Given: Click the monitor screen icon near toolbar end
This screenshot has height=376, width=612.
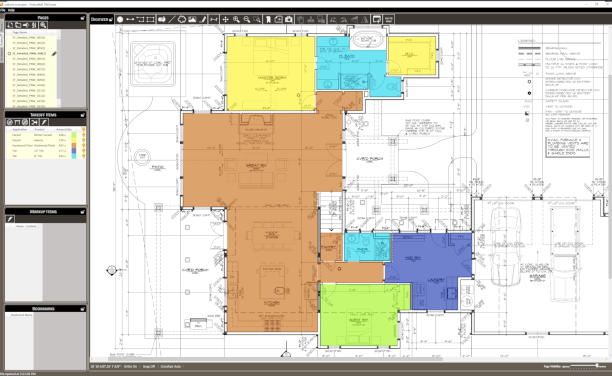Looking at the screenshot, I should point(377,19).
